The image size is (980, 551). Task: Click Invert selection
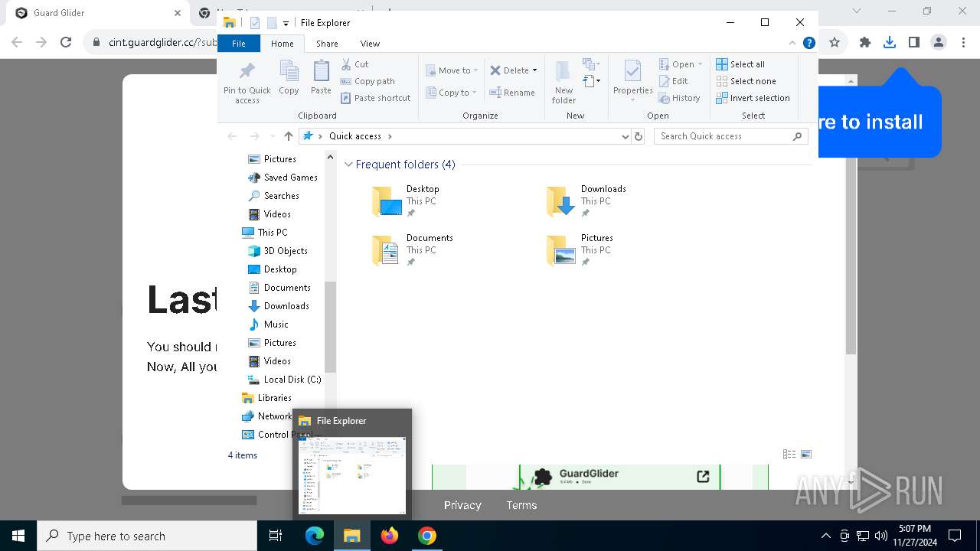tap(753, 98)
